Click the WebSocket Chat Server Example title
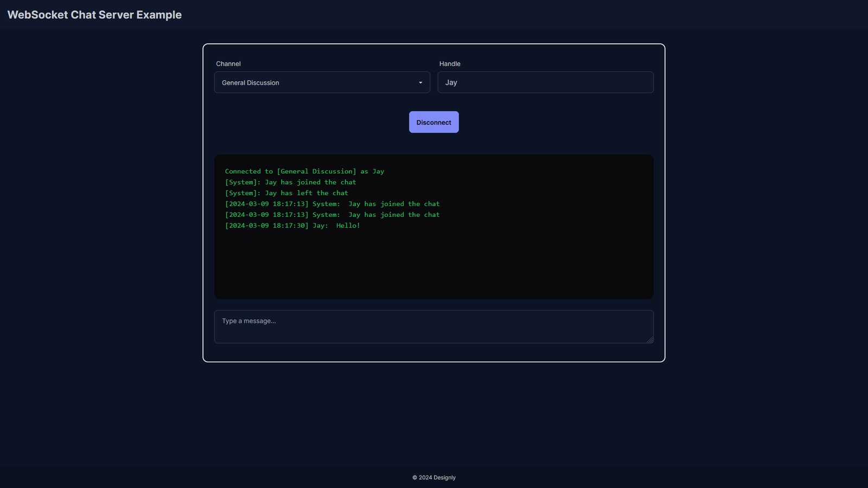868x488 pixels. pos(94,15)
